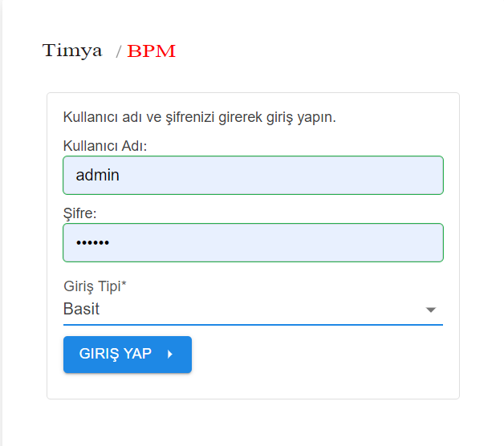Click the red BPM logo text

[151, 51]
